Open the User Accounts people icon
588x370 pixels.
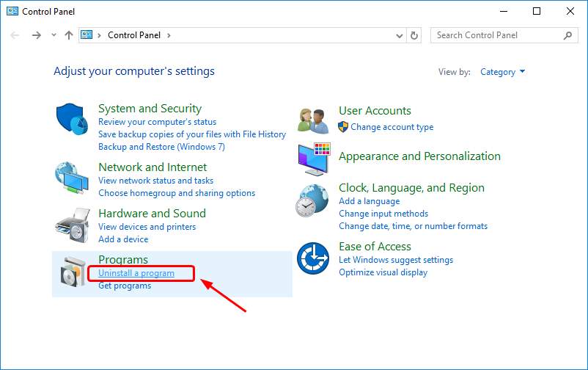pos(313,120)
